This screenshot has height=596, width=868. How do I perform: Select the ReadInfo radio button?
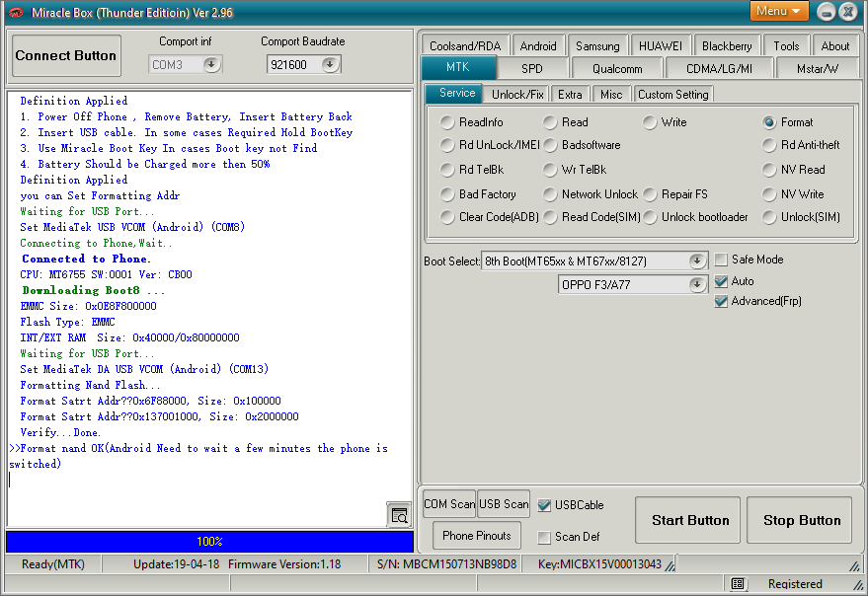[447, 122]
